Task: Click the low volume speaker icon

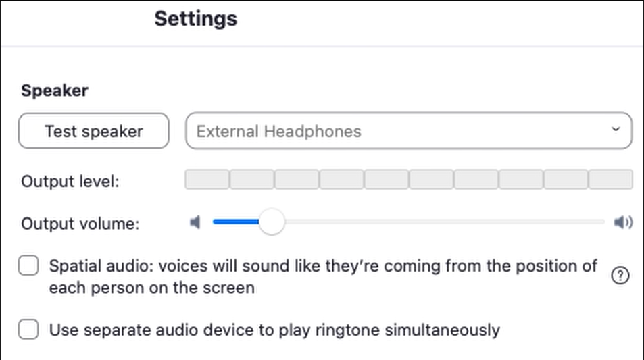Action: click(x=195, y=222)
